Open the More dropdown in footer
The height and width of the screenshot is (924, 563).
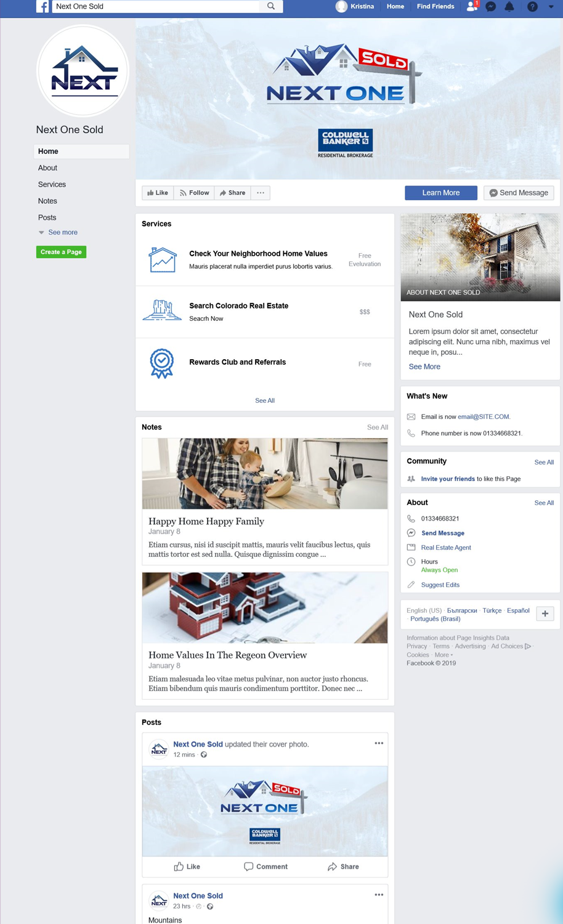[444, 655]
